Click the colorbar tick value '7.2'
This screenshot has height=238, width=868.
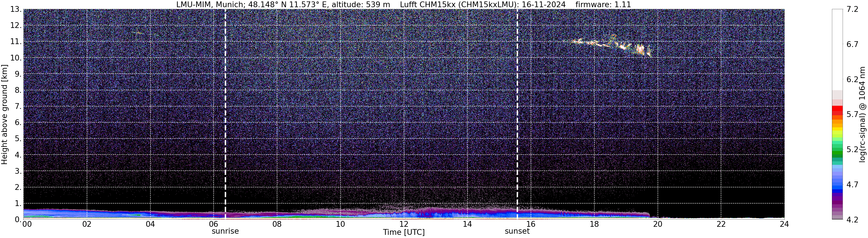852,10
